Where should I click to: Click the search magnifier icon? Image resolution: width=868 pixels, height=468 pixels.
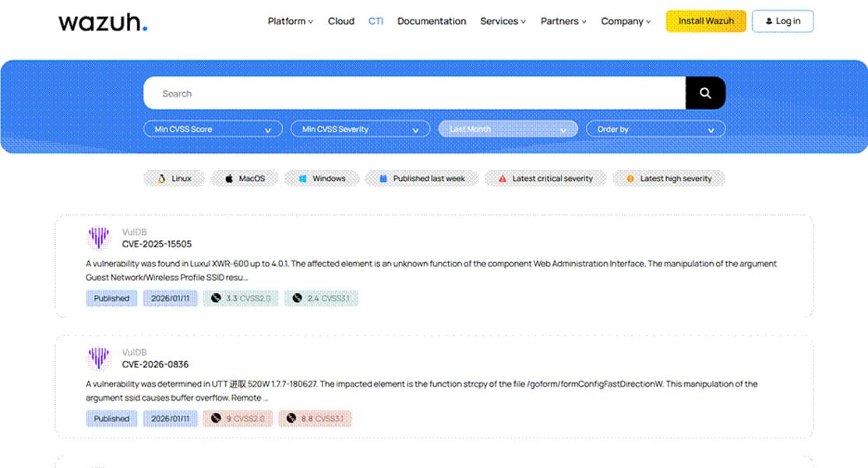point(705,93)
